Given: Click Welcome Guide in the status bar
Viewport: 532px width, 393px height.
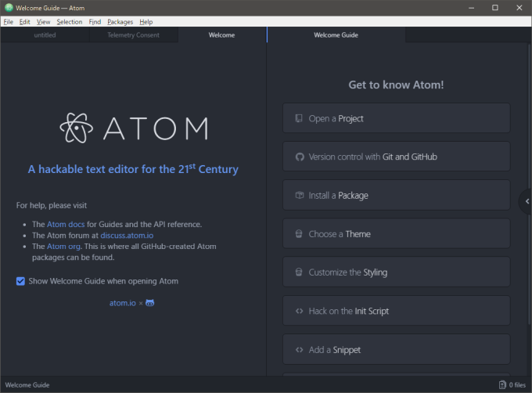Looking at the screenshot, I should (27, 385).
